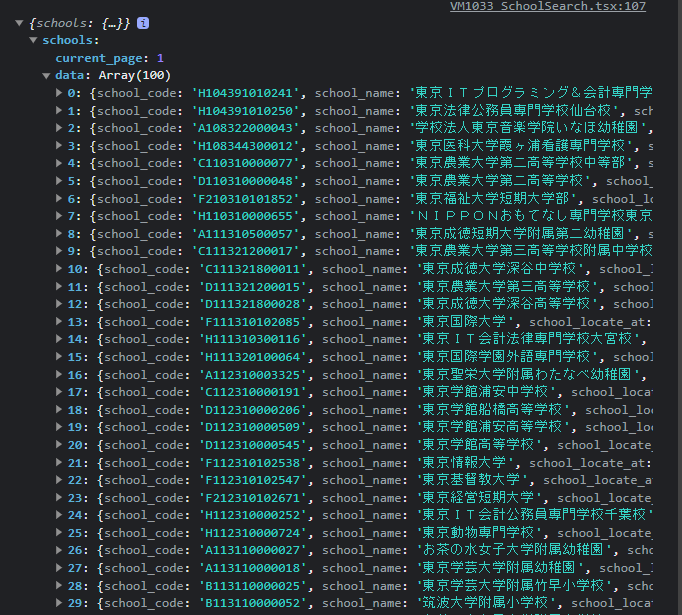682x615 pixels.
Task: Expand array item 3 with code H108344300012
Action: click(59, 146)
